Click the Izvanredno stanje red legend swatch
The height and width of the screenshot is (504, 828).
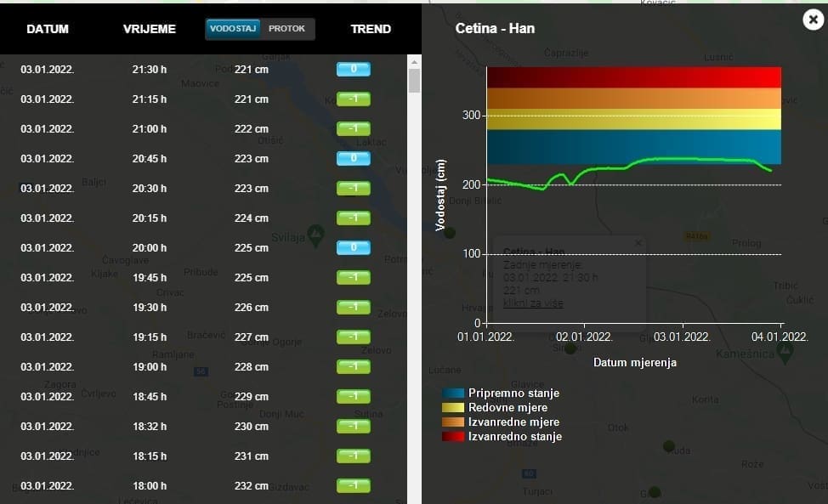point(453,437)
